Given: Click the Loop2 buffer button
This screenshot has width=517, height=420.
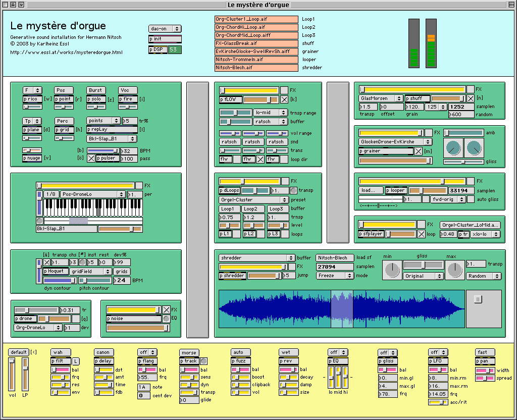Looking at the screenshot, I should point(252,208).
